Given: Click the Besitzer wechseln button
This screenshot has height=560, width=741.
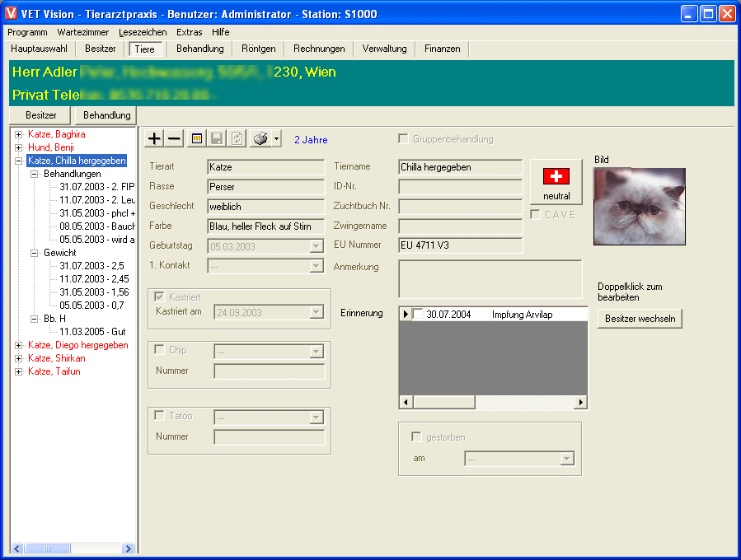Looking at the screenshot, I should 640,319.
